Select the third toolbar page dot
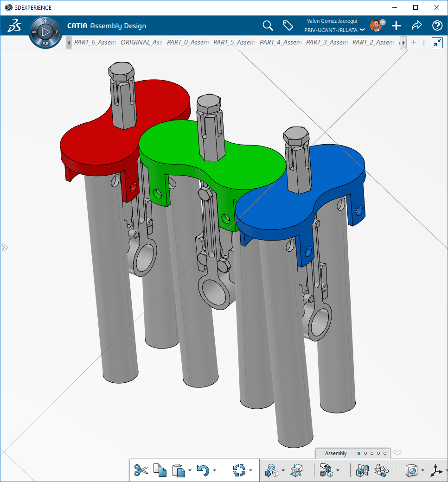448x482 pixels. [x=371, y=453]
